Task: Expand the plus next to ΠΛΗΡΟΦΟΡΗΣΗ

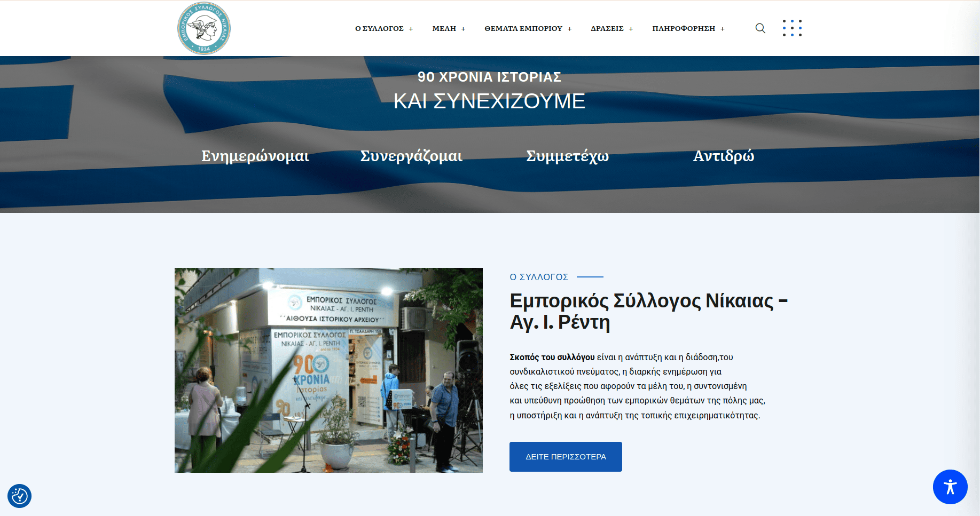Action: pos(722,29)
